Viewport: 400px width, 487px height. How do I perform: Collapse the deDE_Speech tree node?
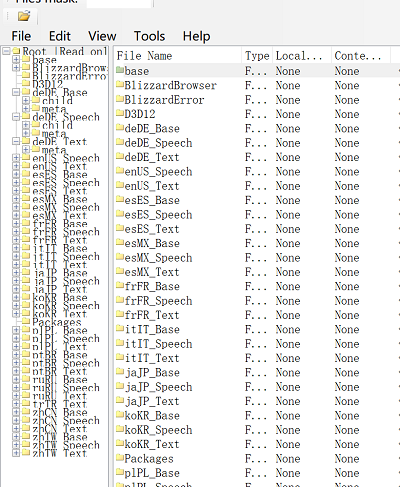point(16,117)
